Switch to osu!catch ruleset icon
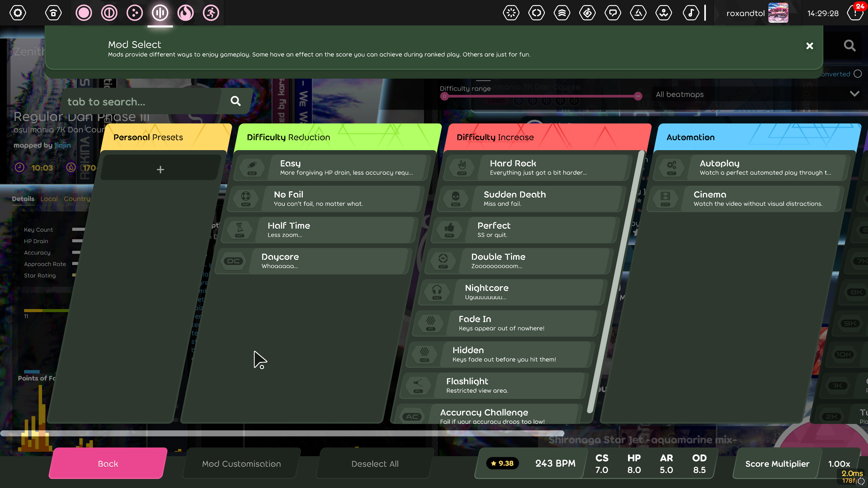Image resolution: width=868 pixels, height=488 pixels. pyautogui.click(x=135, y=13)
